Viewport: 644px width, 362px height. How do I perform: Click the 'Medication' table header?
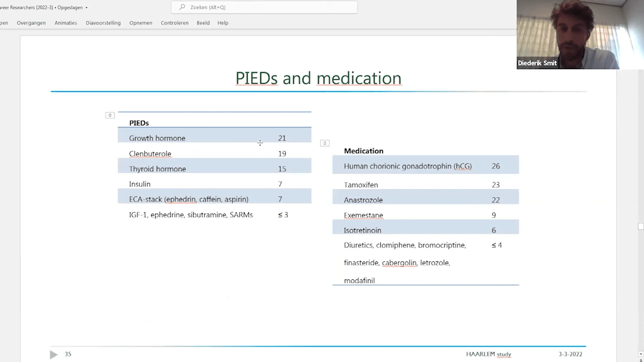click(x=364, y=151)
